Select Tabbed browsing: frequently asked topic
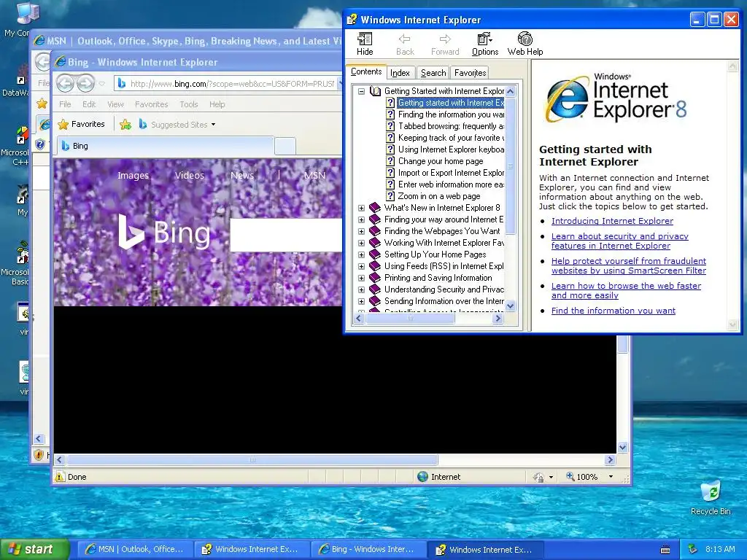The width and height of the screenshot is (747, 560). (x=451, y=126)
